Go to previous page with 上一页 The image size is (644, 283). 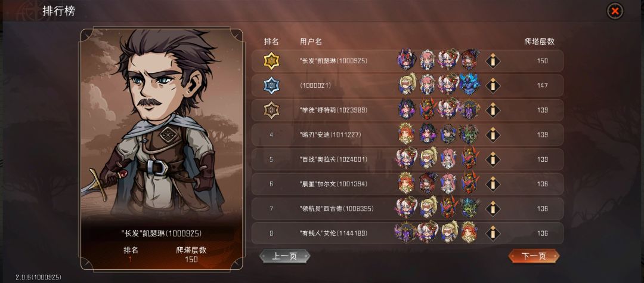pyautogui.click(x=284, y=256)
